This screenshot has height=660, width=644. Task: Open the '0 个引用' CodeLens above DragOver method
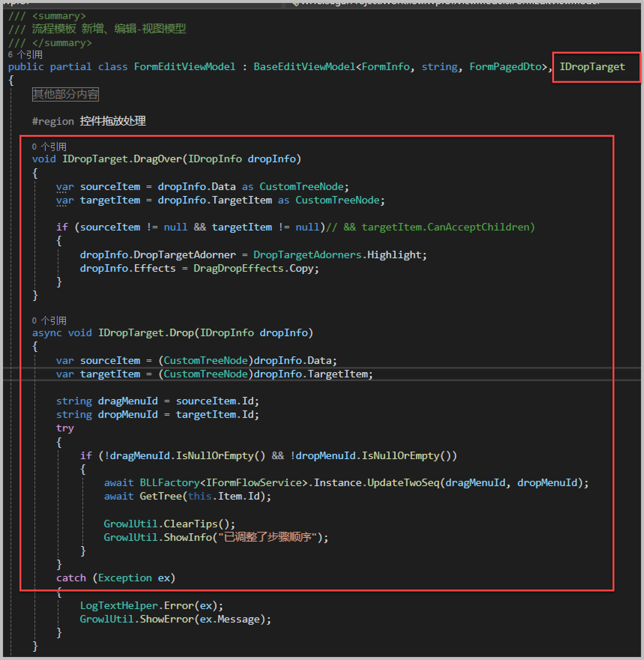(49, 147)
